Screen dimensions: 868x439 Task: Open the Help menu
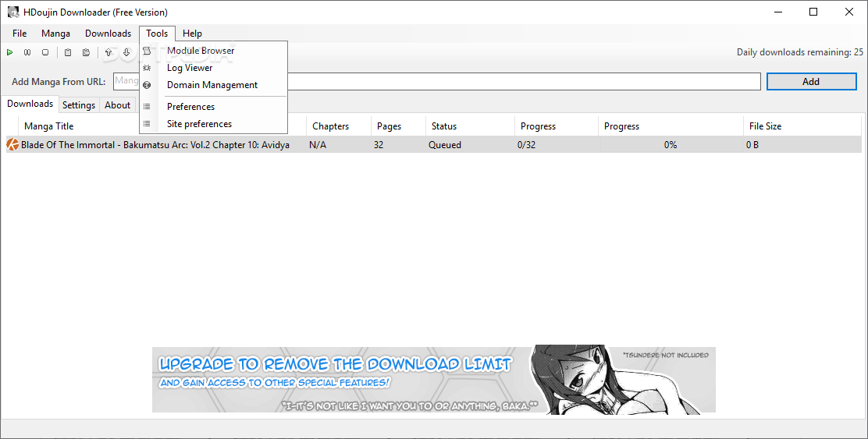click(x=192, y=34)
